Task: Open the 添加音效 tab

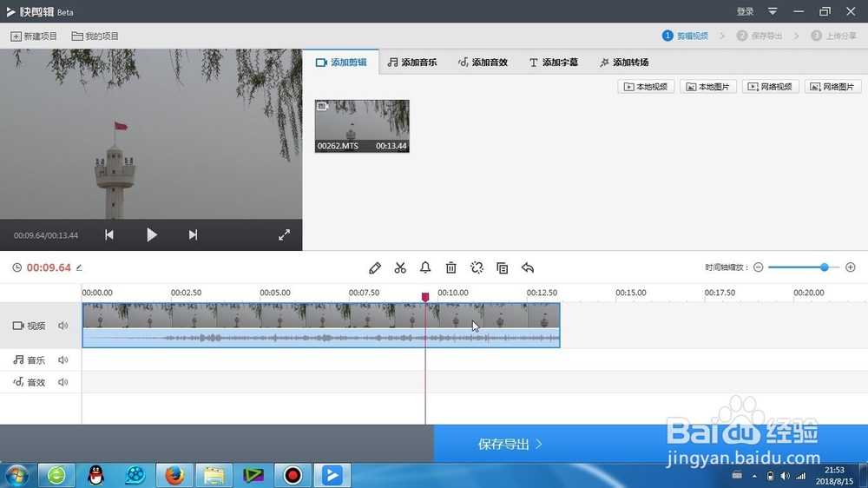Action: pyautogui.click(x=483, y=62)
